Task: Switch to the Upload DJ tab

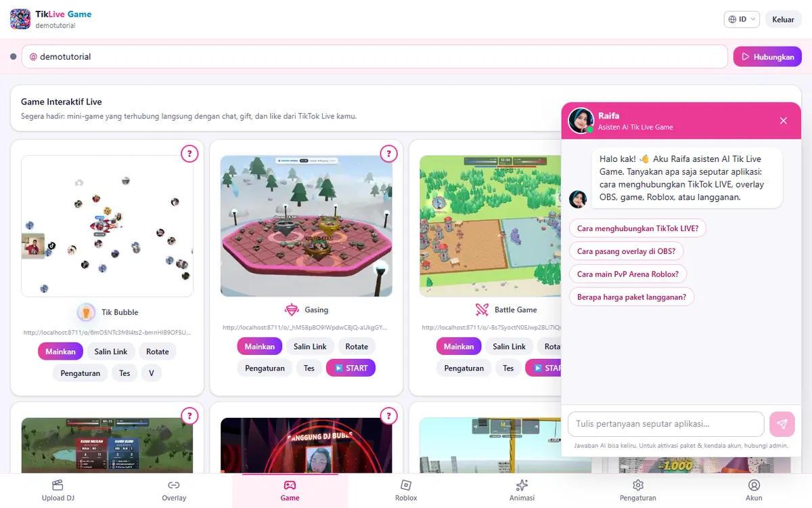Action: pos(58,491)
